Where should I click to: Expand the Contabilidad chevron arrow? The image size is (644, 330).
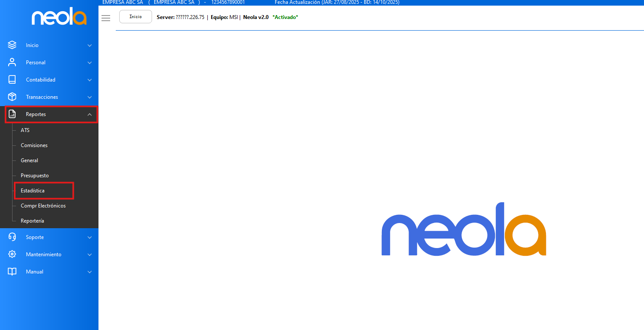point(89,80)
